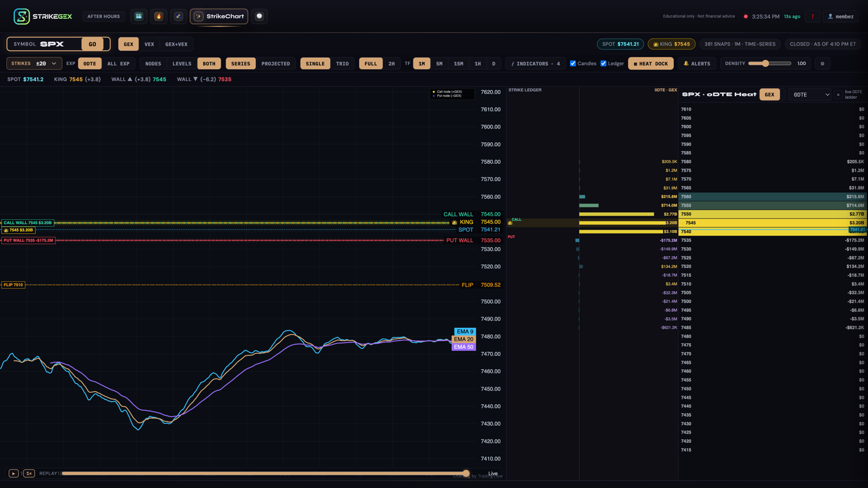868x488 pixels.
Task: Adjust the DENSITY slider
Action: point(769,63)
